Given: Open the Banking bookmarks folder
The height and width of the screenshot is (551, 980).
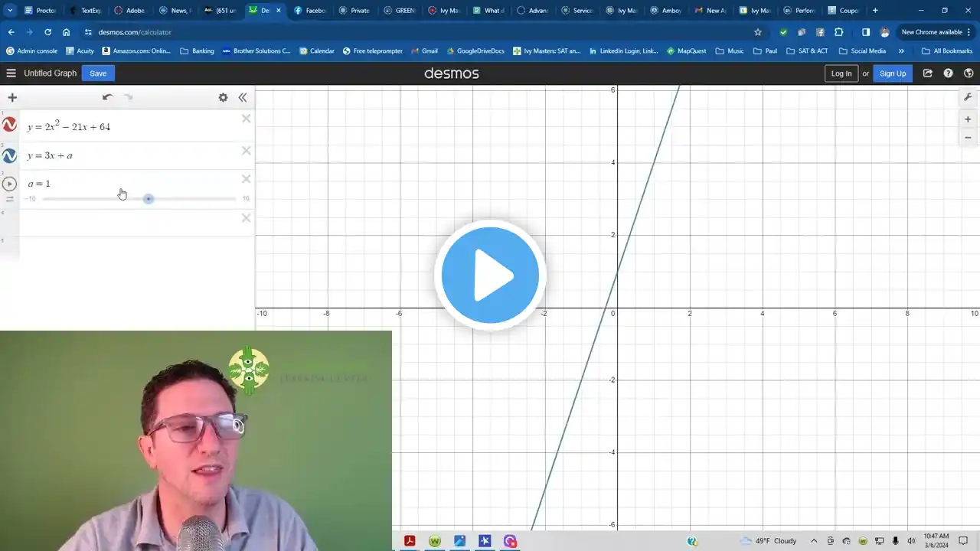Looking at the screenshot, I should (x=197, y=51).
